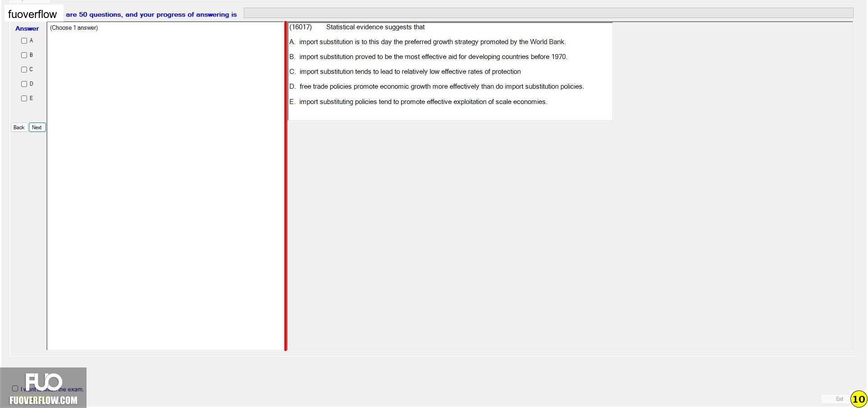This screenshot has width=868, height=408.
Task: Click the '(Choose 1 answer)' instruction text
Action: (x=74, y=28)
